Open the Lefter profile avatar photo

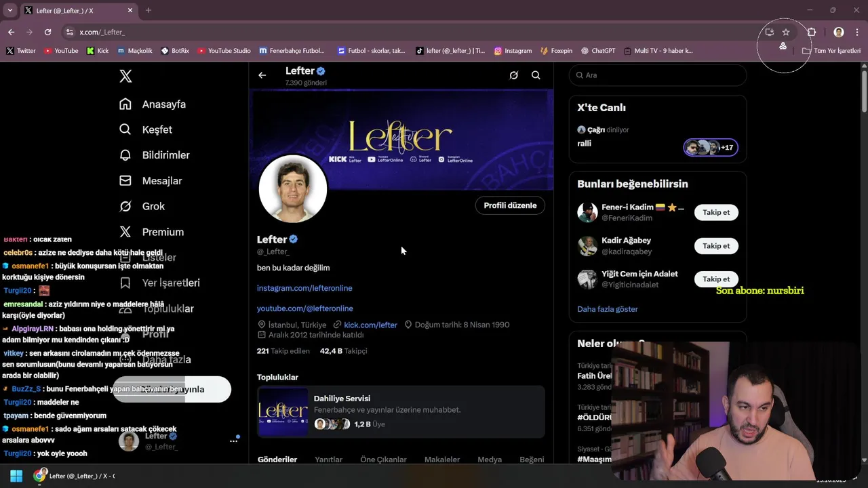(x=293, y=188)
